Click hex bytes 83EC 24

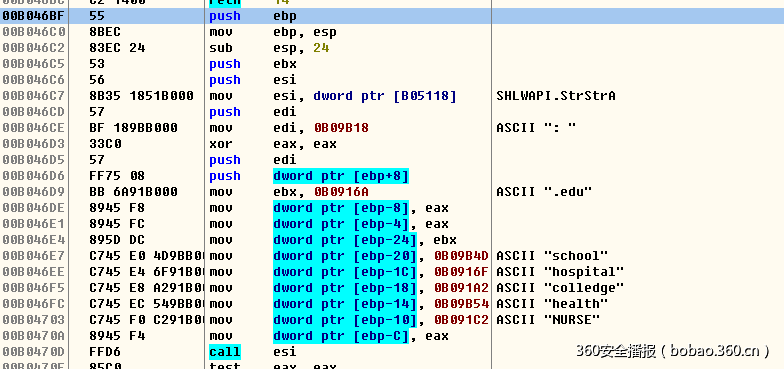117,48
